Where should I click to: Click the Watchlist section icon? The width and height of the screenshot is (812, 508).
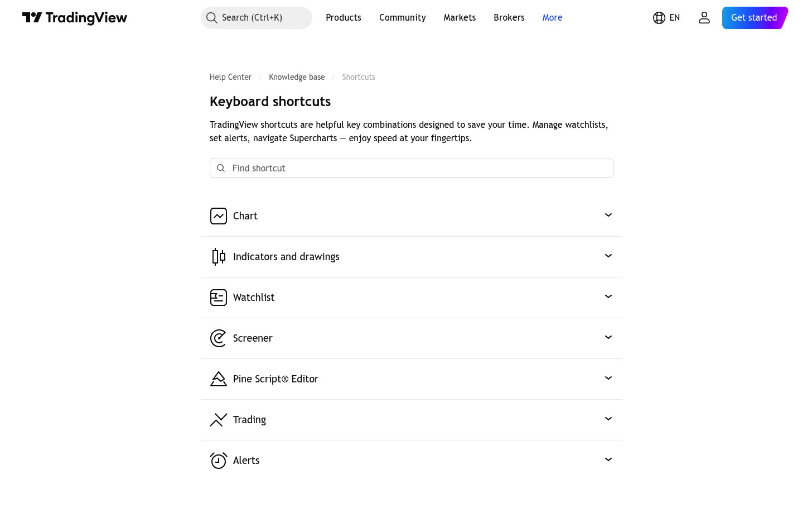(219, 298)
